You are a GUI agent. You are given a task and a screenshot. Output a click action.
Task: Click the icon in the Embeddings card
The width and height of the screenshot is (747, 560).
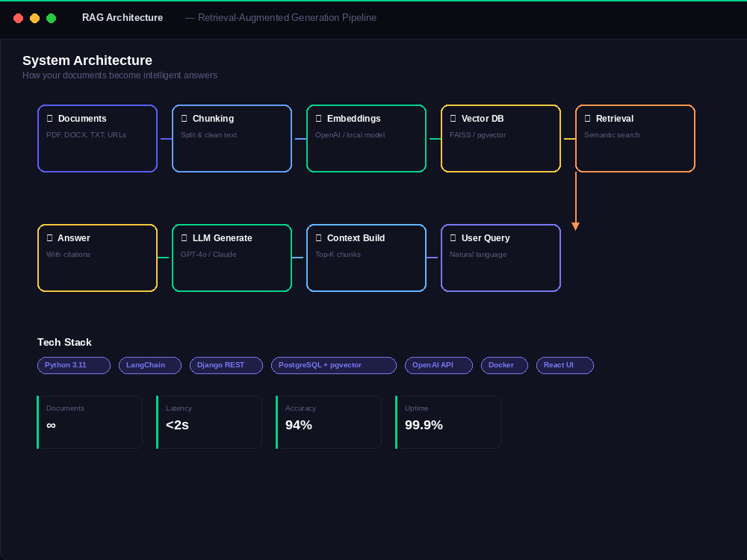click(318, 119)
